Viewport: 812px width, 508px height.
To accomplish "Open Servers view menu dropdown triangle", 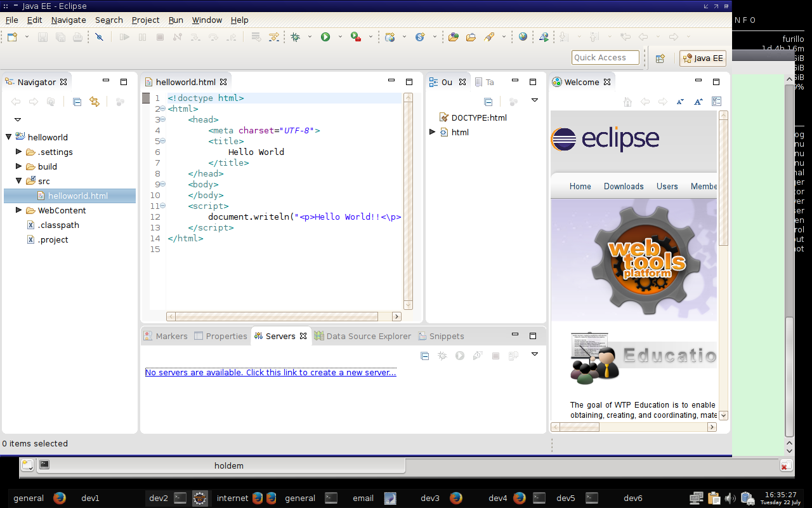I will (535, 354).
